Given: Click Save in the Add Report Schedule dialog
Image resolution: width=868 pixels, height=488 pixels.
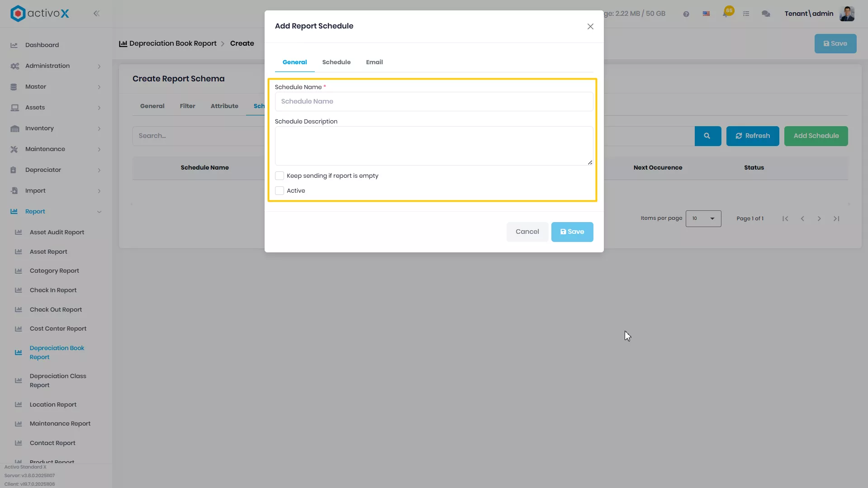Looking at the screenshot, I should pos(572,232).
